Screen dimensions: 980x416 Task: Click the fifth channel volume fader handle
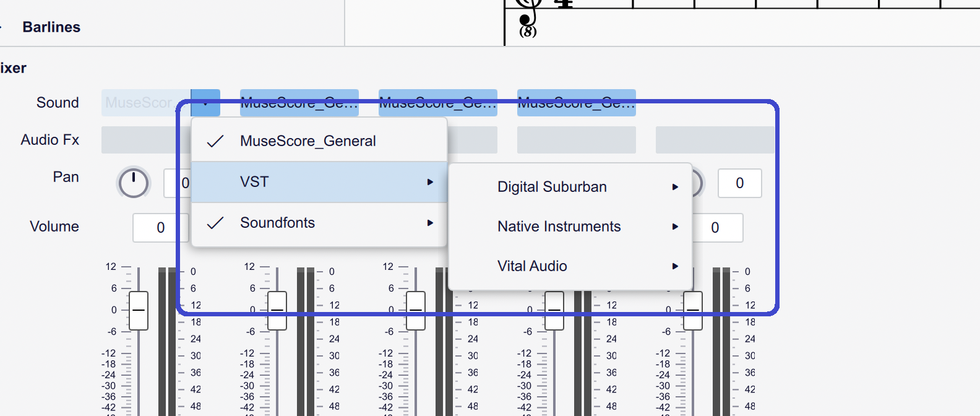(693, 310)
